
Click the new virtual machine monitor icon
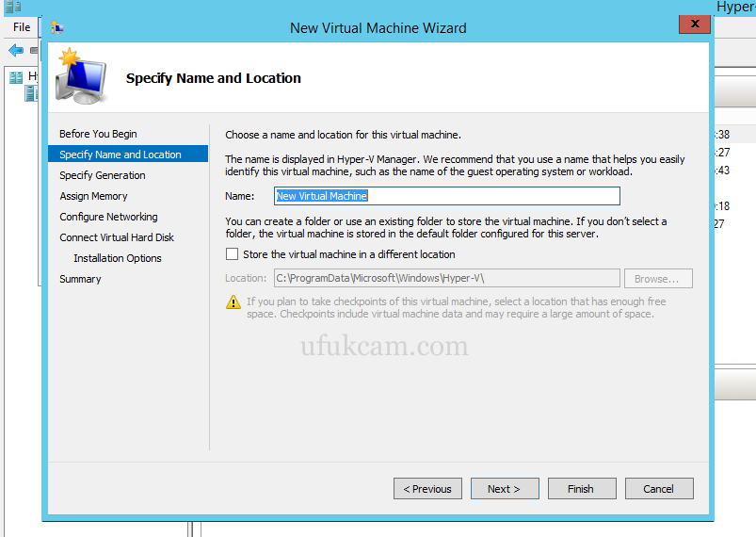pyautogui.click(x=81, y=75)
